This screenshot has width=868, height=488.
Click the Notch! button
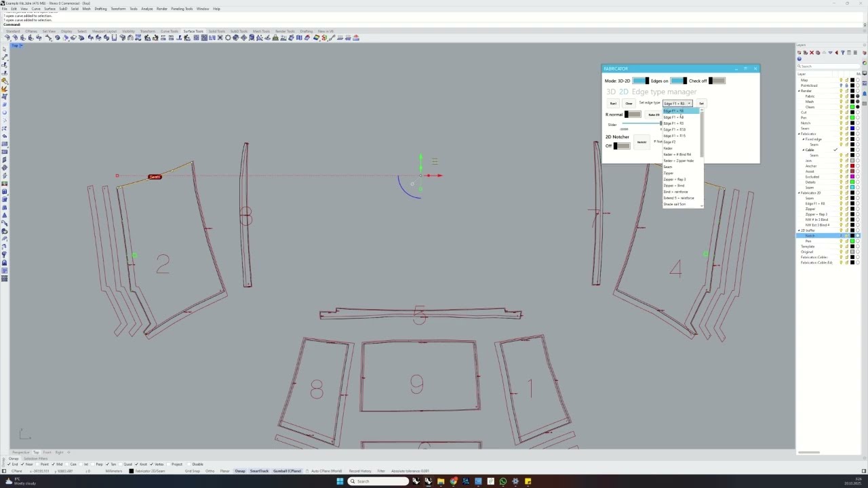coord(642,142)
